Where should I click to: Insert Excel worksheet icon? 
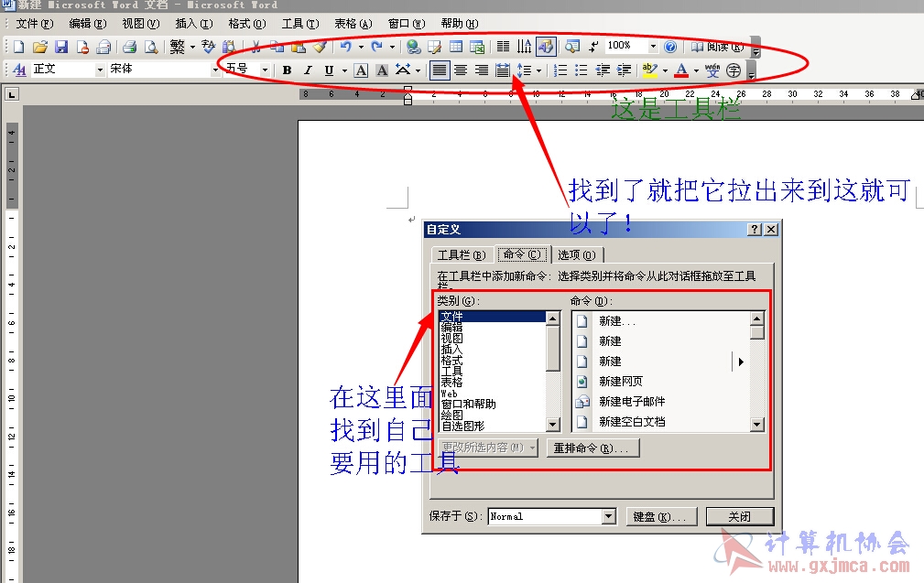point(477,47)
